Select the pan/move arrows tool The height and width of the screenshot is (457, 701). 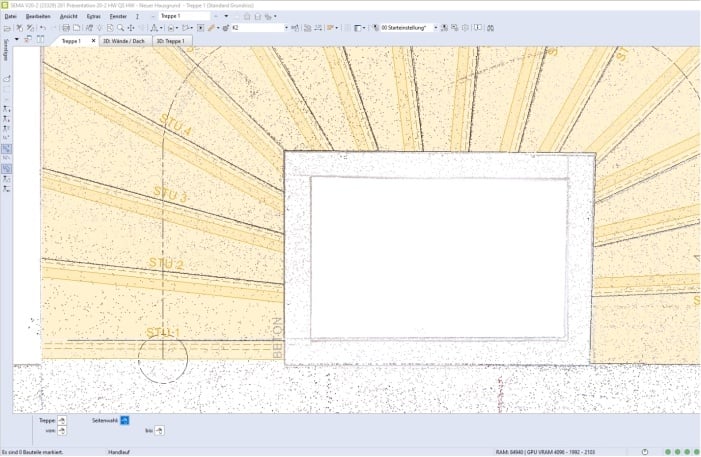[131, 28]
